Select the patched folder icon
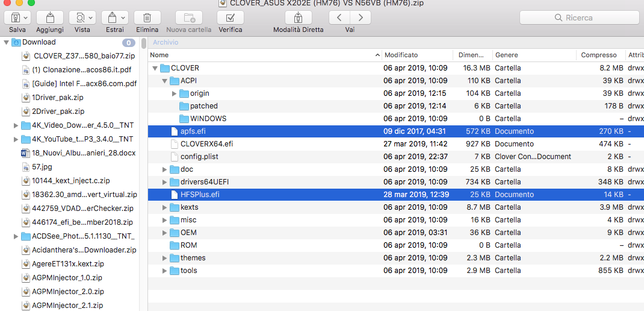Image resolution: width=644 pixels, height=311 pixels. [184, 106]
